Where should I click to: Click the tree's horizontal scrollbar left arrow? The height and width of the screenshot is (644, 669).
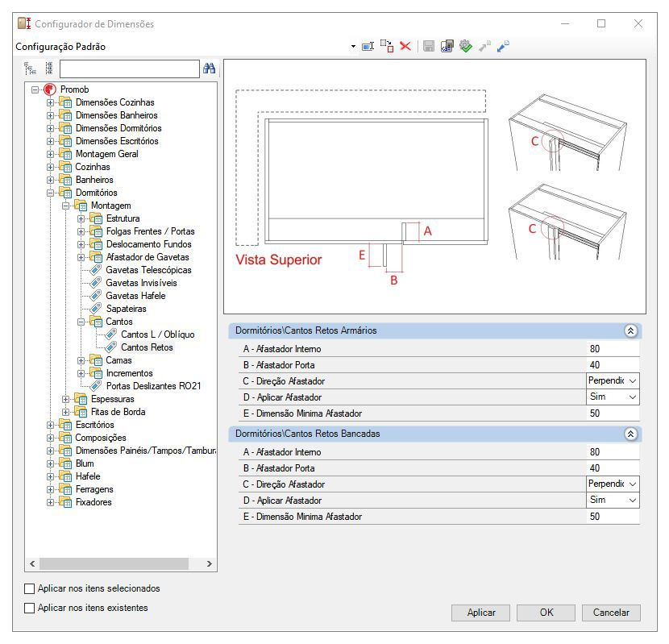click(32, 563)
